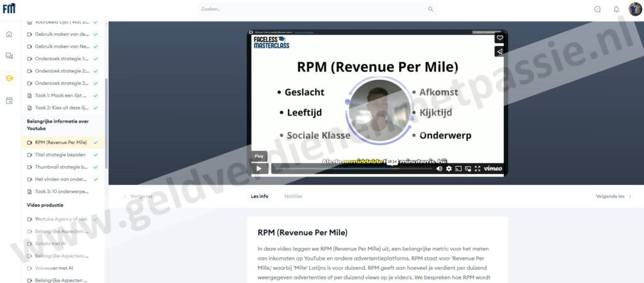This screenshot has width=644, height=283.
Task: Click the Home icon in left sidebar
Action: pos(9,34)
